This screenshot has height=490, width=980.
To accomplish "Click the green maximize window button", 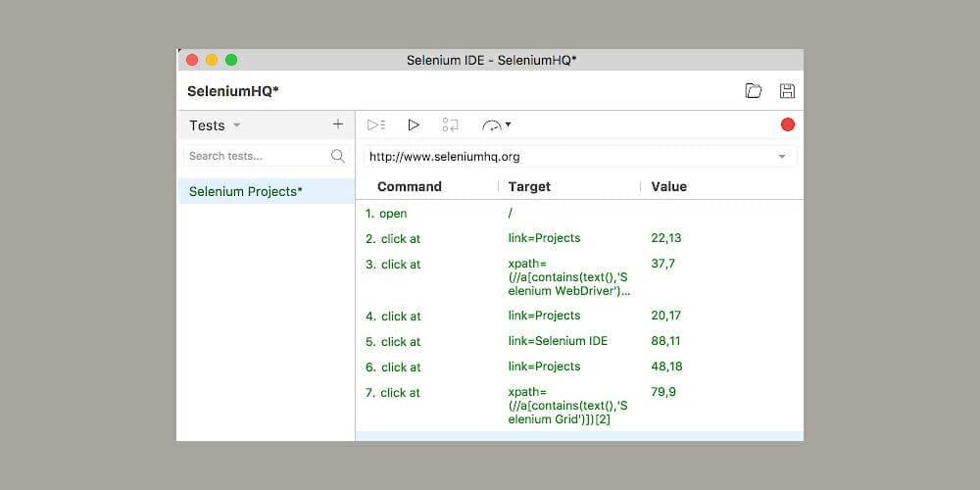I will click(x=231, y=60).
